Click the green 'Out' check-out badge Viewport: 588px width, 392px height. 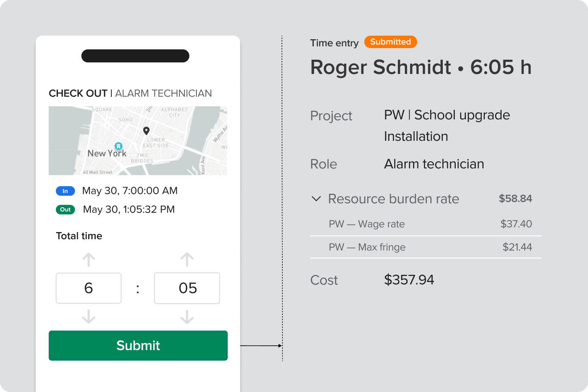coord(65,209)
